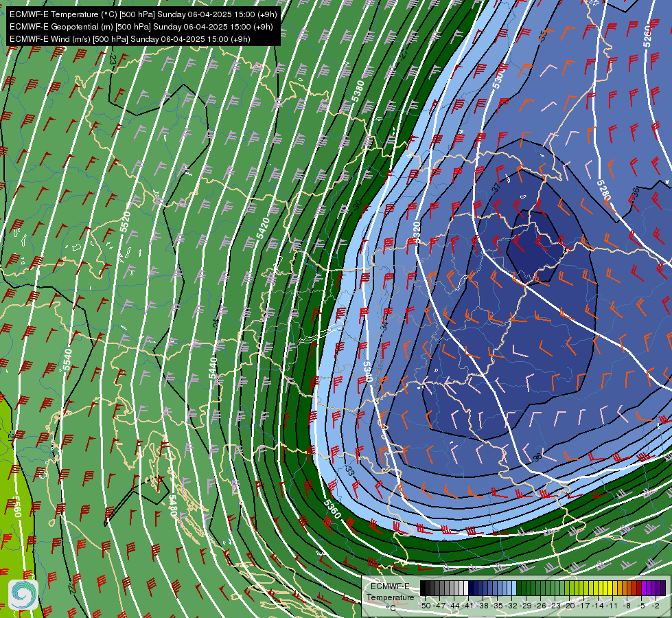Click the 37 isotherm label near the cold core
Screen dimensions: 672x618
pos(496,188)
